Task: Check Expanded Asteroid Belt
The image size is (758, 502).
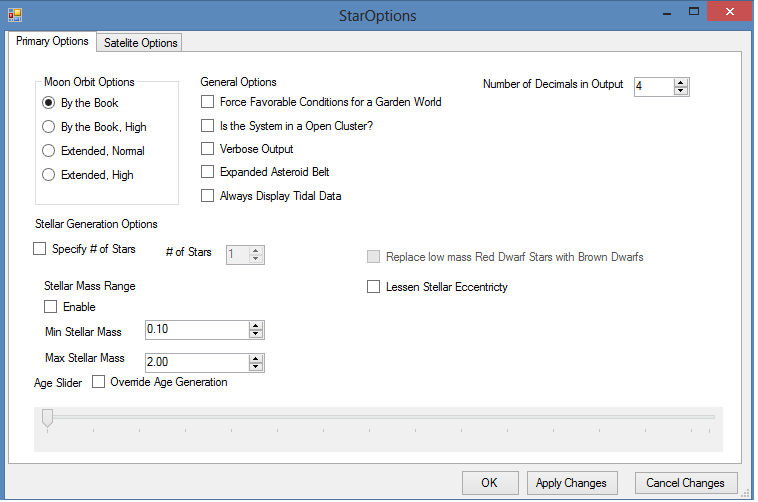Action: [x=207, y=172]
